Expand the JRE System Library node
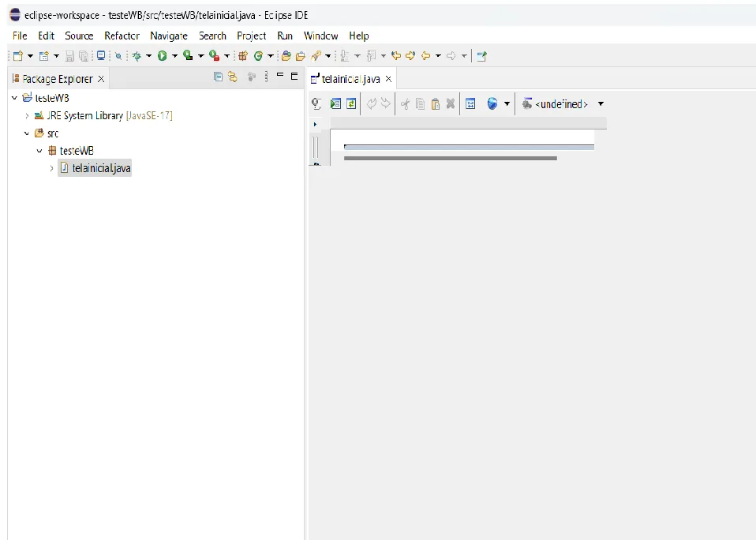Screen dimensions: 756x540 coord(27,116)
